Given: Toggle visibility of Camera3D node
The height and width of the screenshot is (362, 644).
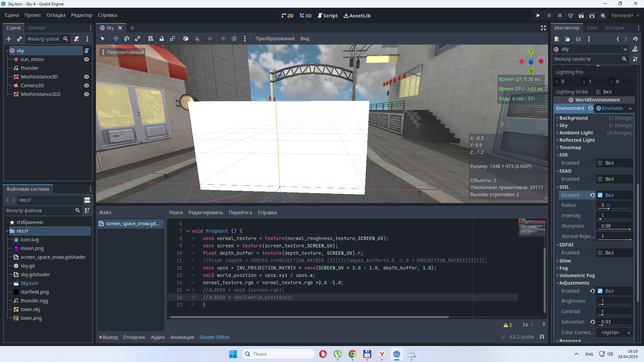Looking at the screenshot, I should tap(87, 85).
